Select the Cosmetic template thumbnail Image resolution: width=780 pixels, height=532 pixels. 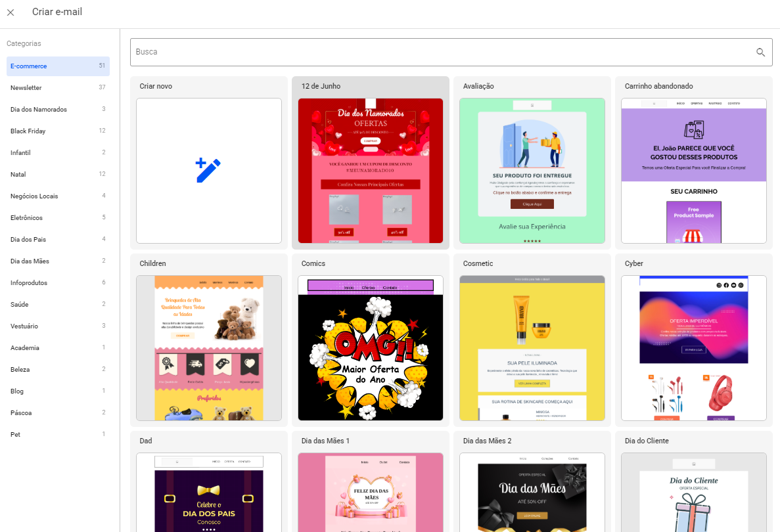point(532,348)
